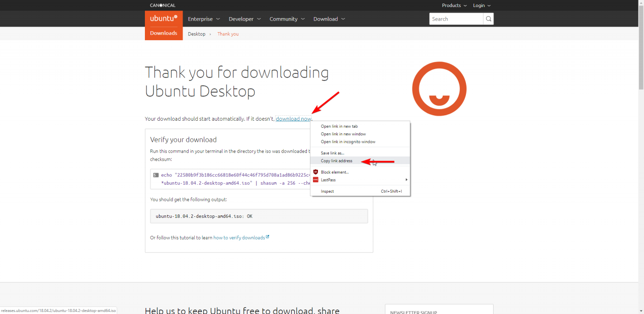Open the Login dropdown
This screenshot has height=314, width=644.
(481, 6)
